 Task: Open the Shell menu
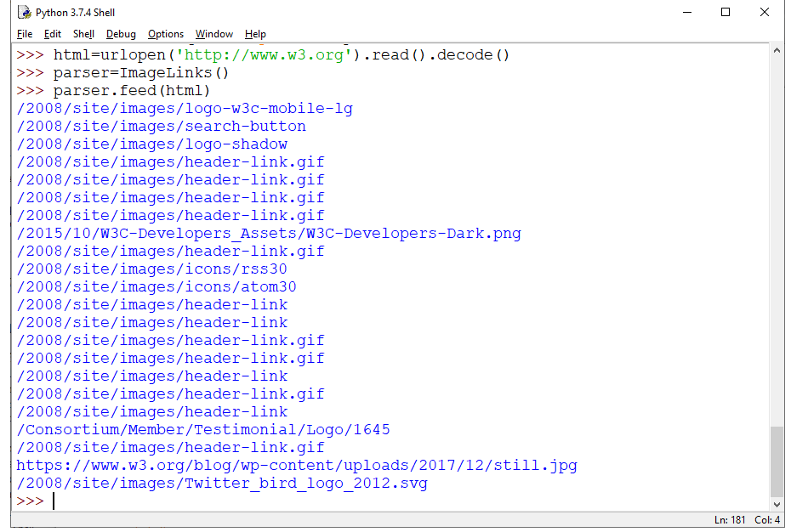(x=83, y=34)
